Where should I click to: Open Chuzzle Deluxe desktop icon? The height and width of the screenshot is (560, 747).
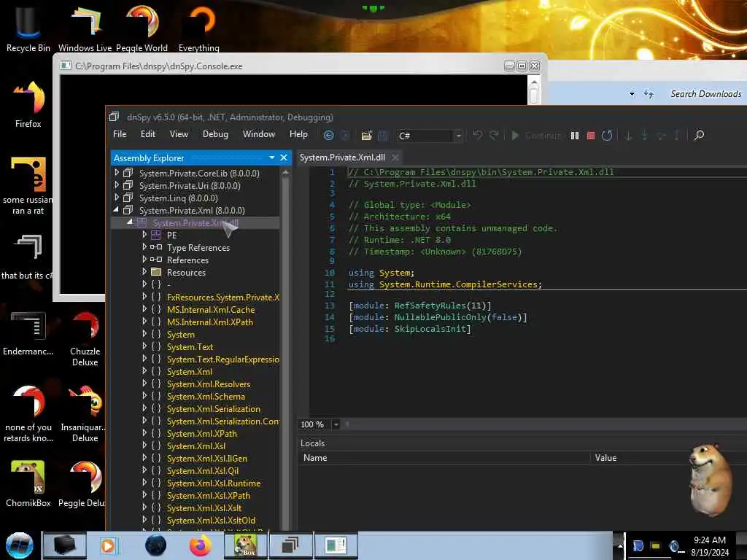click(85, 338)
